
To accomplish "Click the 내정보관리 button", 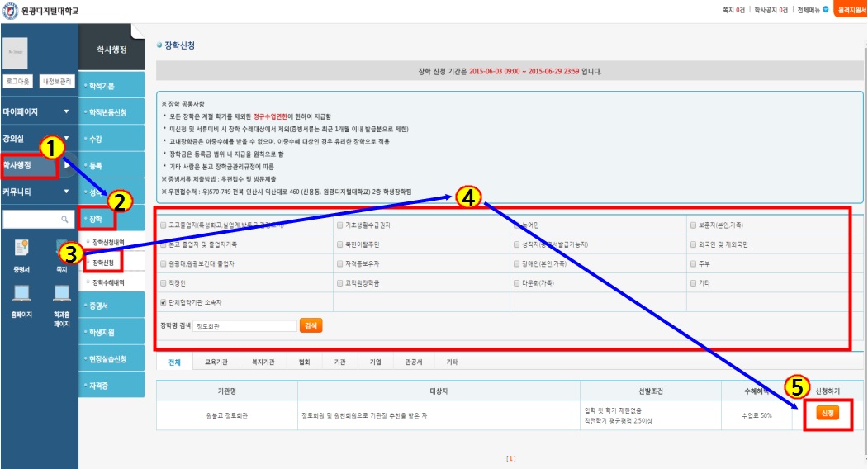I will [58, 82].
